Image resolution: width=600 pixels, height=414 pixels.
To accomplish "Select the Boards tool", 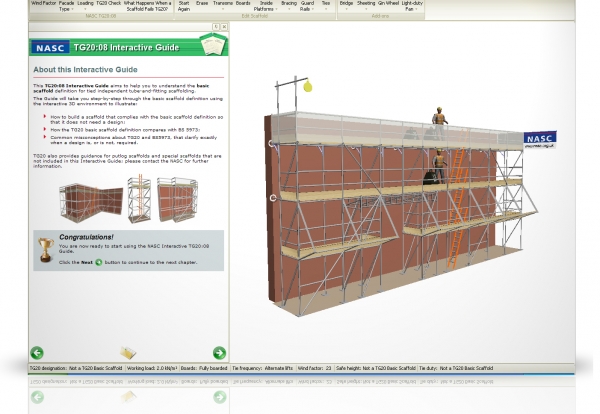I will click(243, 5).
